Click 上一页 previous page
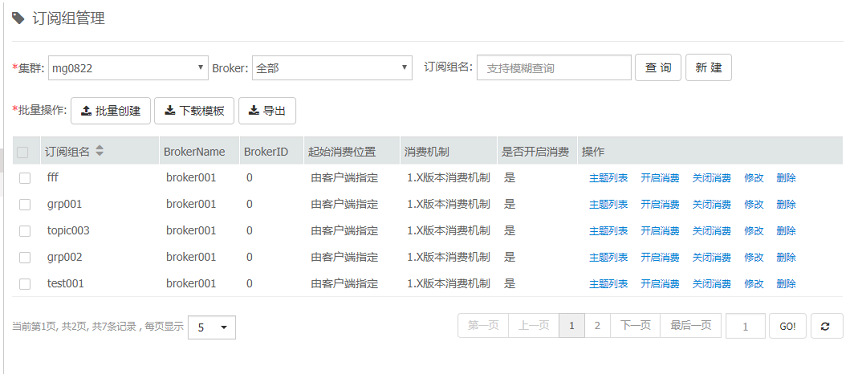 point(534,325)
